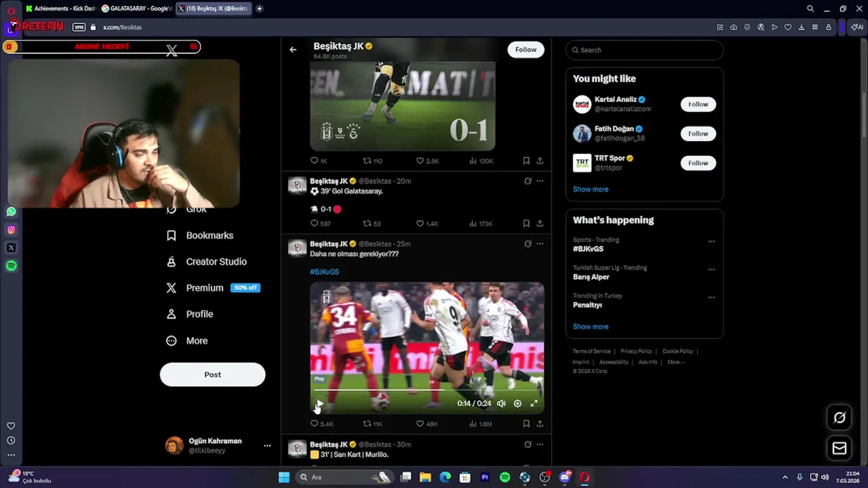Follow Fatih Doğan
This screenshot has width=868, height=488.
(698, 134)
